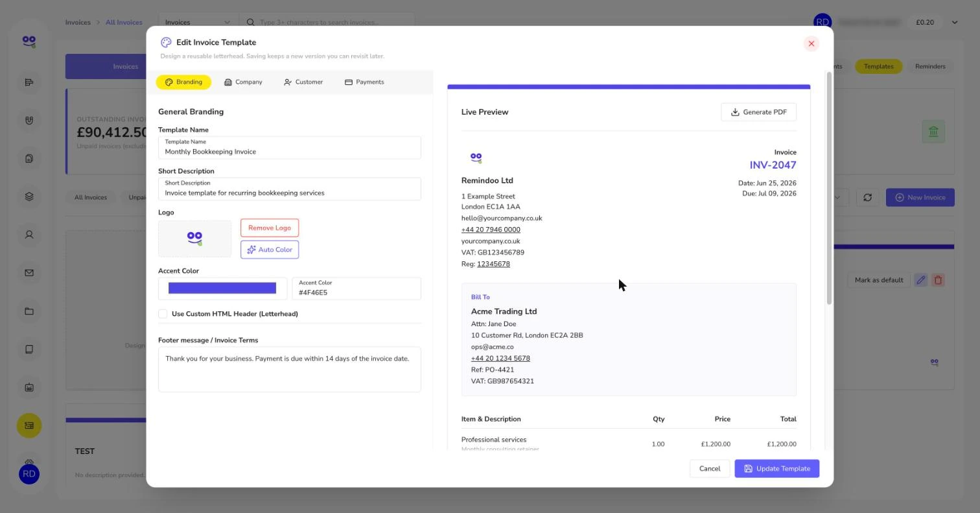
Task: Click the Short Description input field
Action: point(289,189)
